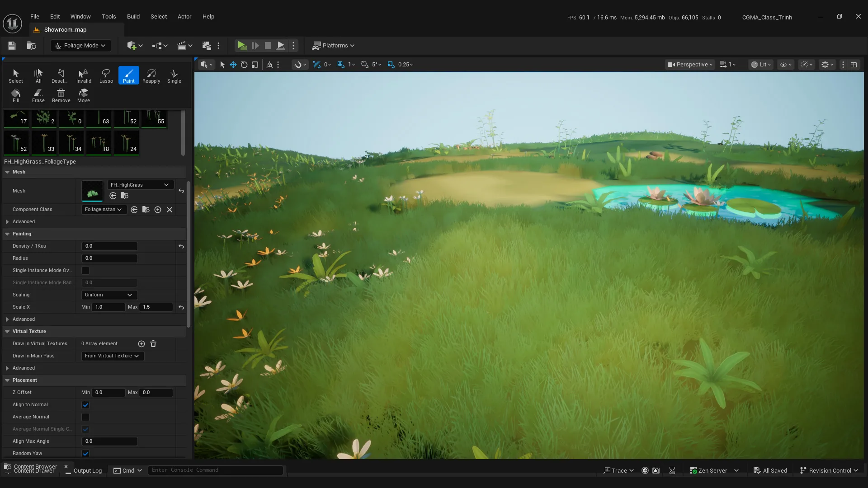Image resolution: width=868 pixels, height=488 pixels.
Task: Click the Play in editor button
Action: 242,46
